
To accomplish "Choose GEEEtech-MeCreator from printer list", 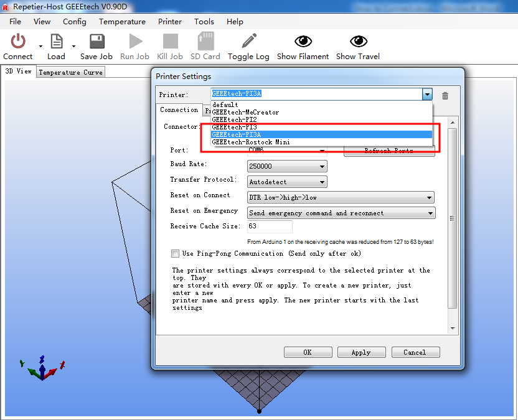I will [321, 112].
